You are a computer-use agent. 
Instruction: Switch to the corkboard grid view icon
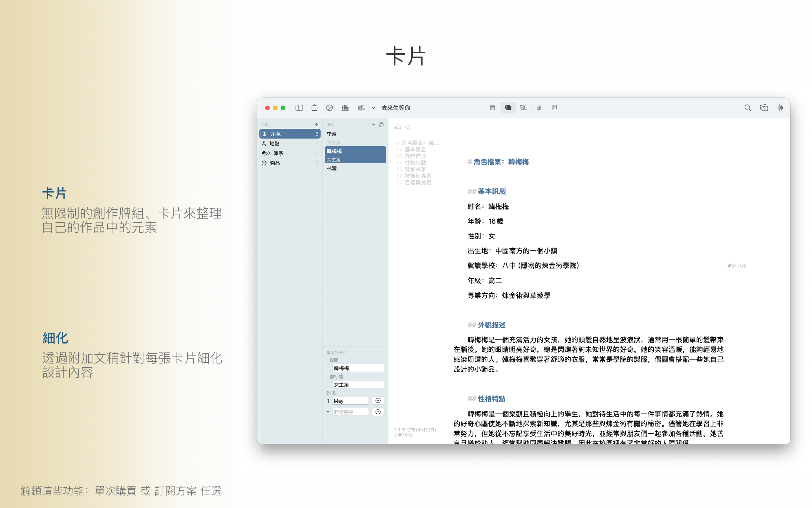524,108
